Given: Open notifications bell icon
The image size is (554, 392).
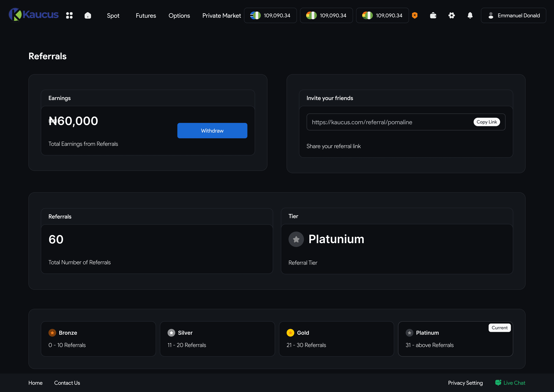Looking at the screenshot, I should tap(470, 15).
